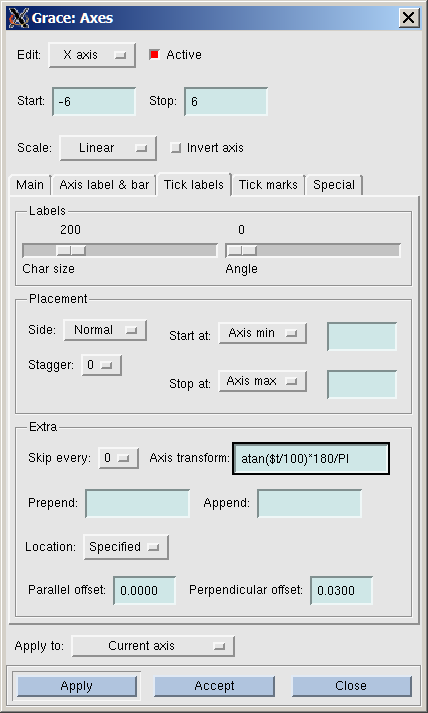Click the Accept button

[215, 686]
